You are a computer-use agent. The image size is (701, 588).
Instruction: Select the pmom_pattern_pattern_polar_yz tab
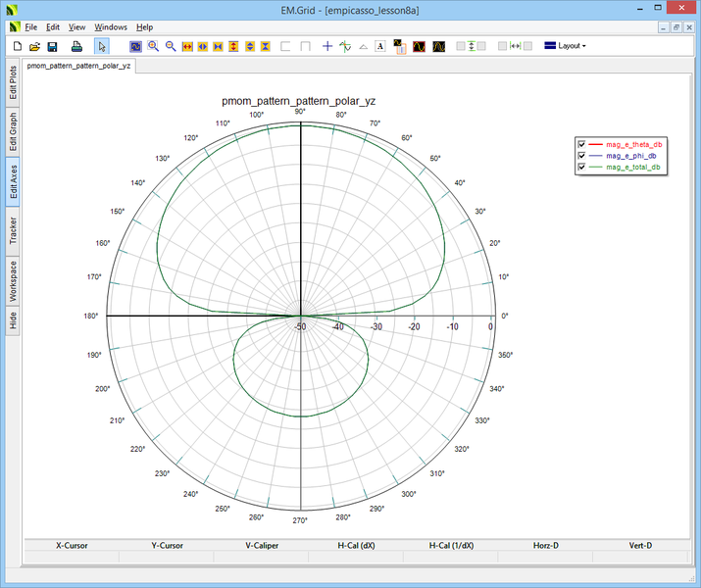tap(79, 66)
